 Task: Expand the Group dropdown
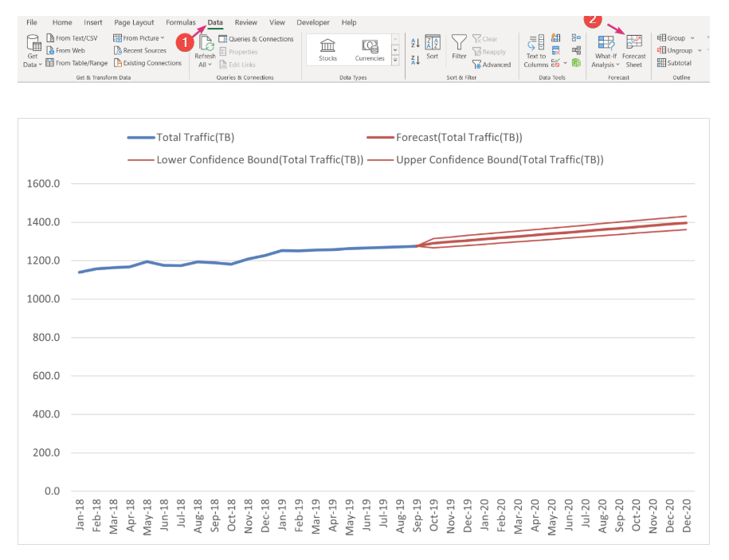(x=692, y=38)
